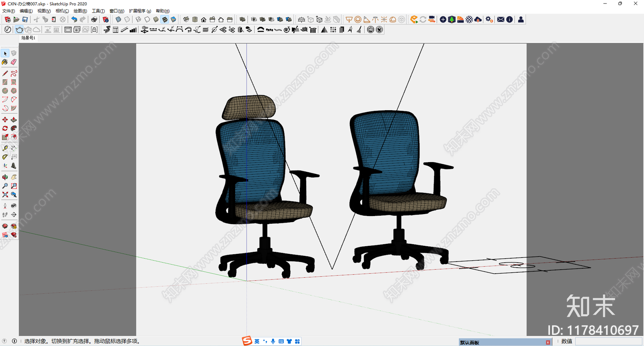Pick the Rectangle tool
The height and width of the screenshot is (346, 644).
point(5,82)
